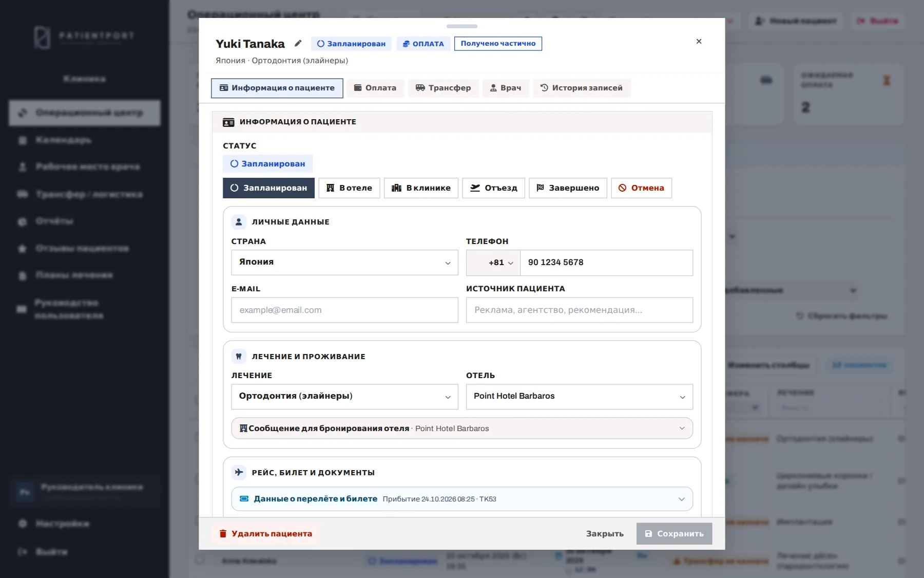Click the pencil edit icon beside Yuki Tanaka
This screenshot has width=924, height=578.
(x=298, y=44)
